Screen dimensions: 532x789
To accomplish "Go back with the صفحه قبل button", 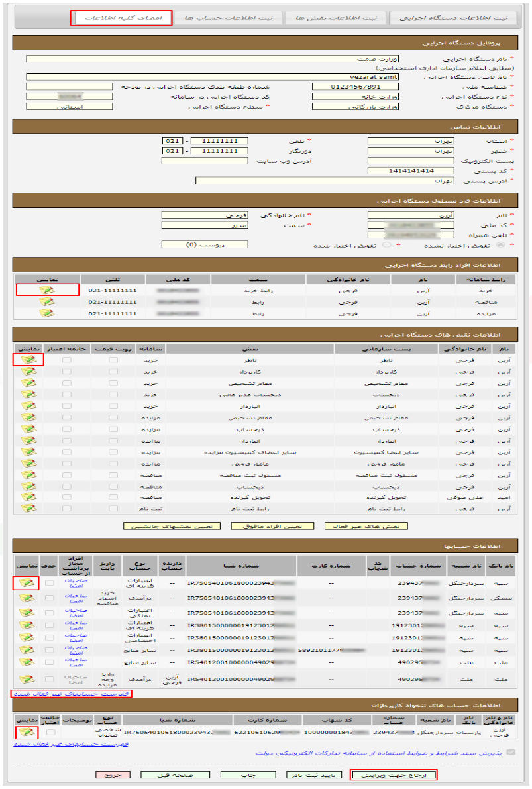I will (x=175, y=775).
